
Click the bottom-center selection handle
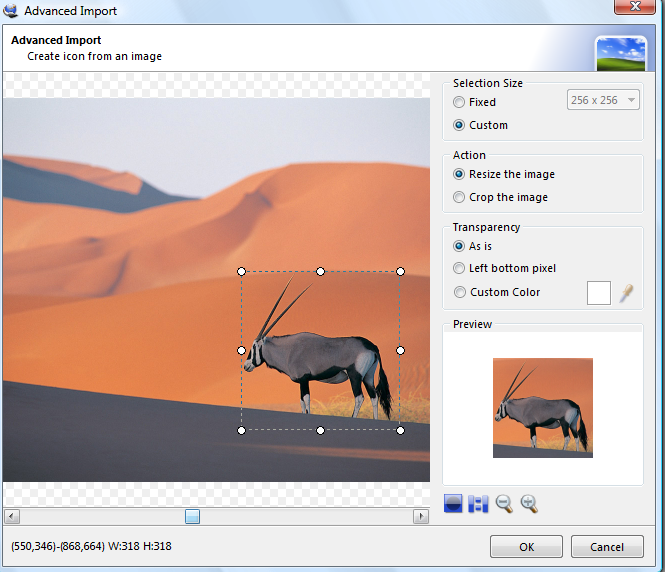coord(321,431)
